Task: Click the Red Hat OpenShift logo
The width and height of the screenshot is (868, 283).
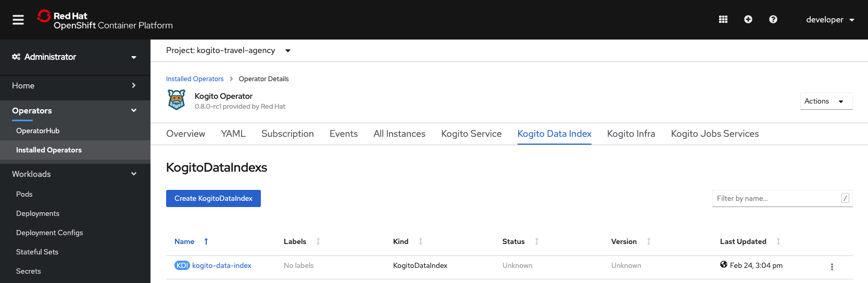Action: pos(105,20)
